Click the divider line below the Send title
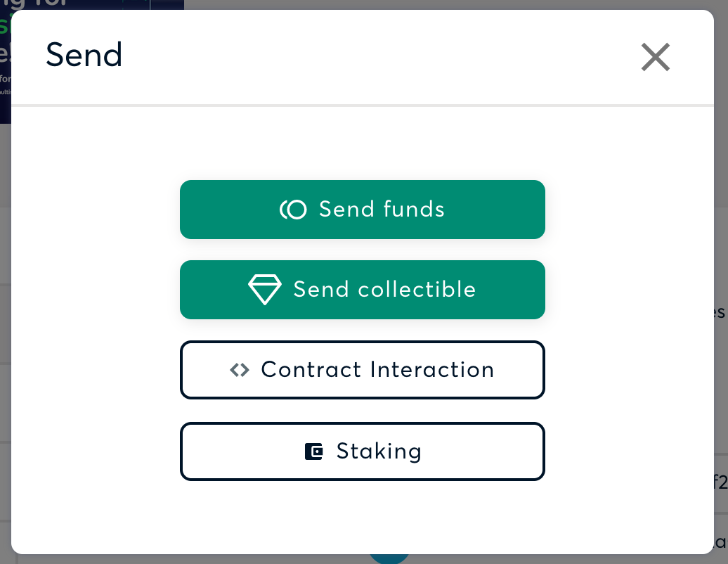 tap(364, 106)
